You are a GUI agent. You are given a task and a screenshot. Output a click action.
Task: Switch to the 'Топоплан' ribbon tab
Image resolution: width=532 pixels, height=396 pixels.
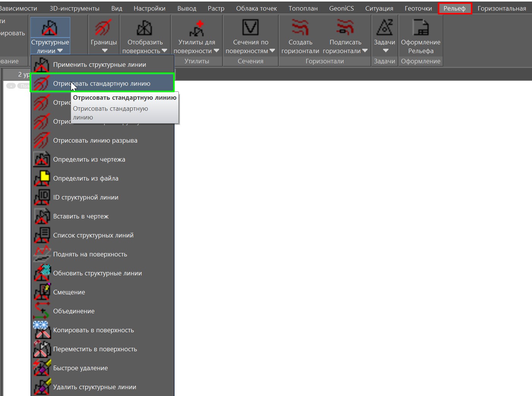[x=303, y=8]
